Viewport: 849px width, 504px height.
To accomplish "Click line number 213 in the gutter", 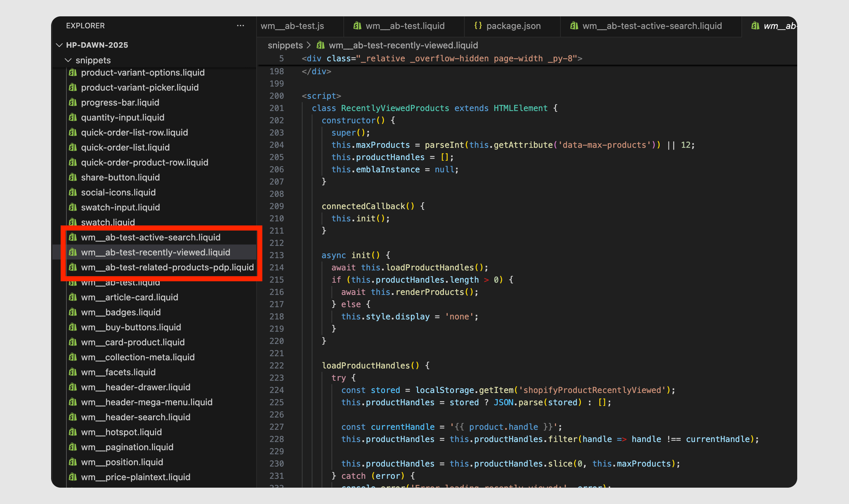I will pos(276,255).
